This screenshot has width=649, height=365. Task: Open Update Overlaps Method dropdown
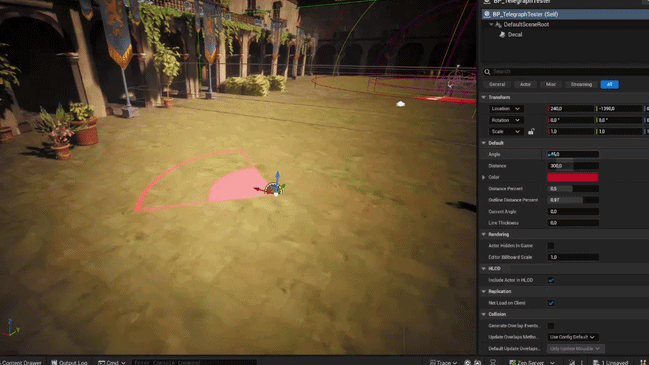pyautogui.click(x=573, y=337)
